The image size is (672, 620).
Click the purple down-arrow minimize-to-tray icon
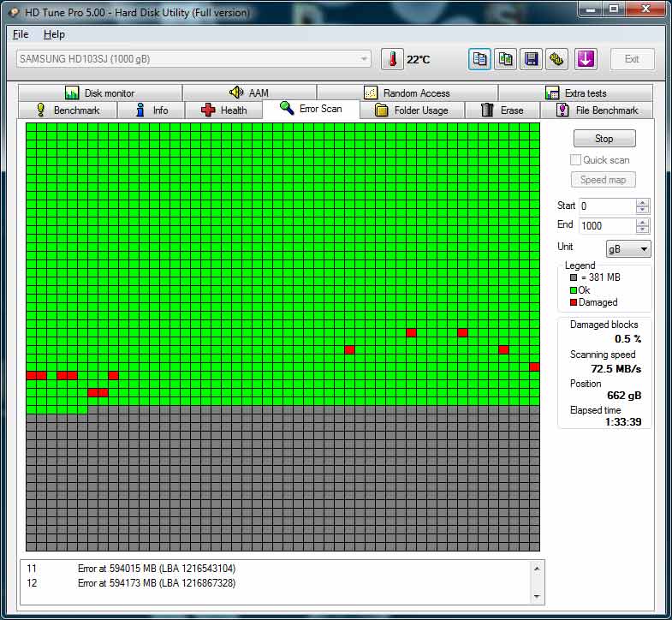point(586,59)
